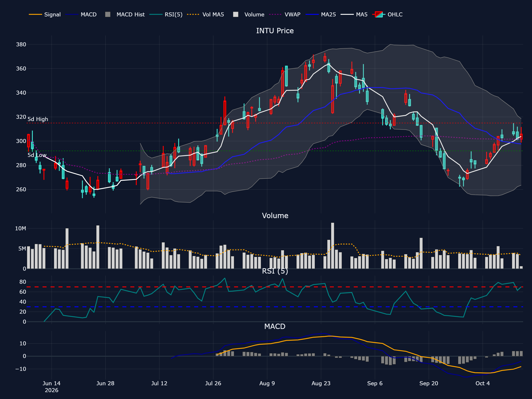This screenshot has height=399, width=532.
Task: Click the 5d High annotation label
Action: coord(38,119)
